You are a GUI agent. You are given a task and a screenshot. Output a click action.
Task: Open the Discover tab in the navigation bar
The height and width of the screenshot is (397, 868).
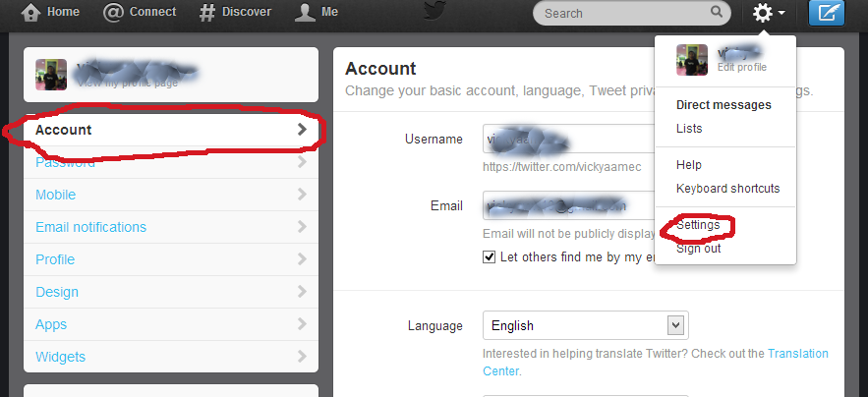tap(235, 12)
